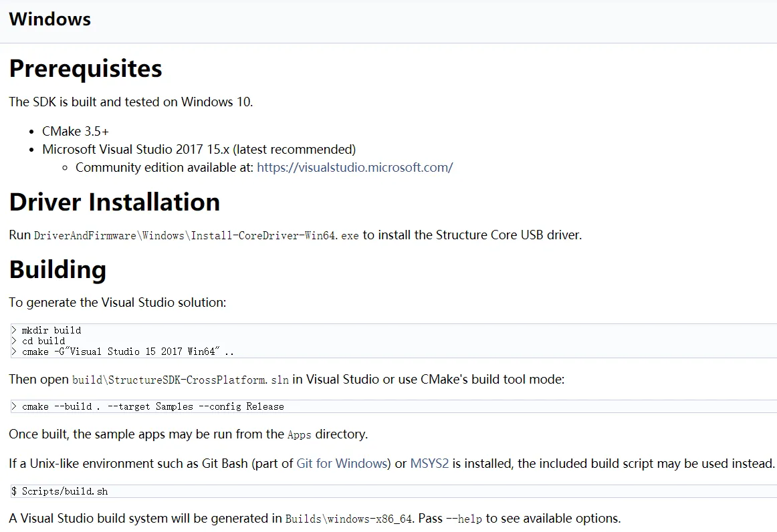The height and width of the screenshot is (532, 777).
Task: Click the Prerequisites heading
Action: pyautogui.click(x=86, y=68)
